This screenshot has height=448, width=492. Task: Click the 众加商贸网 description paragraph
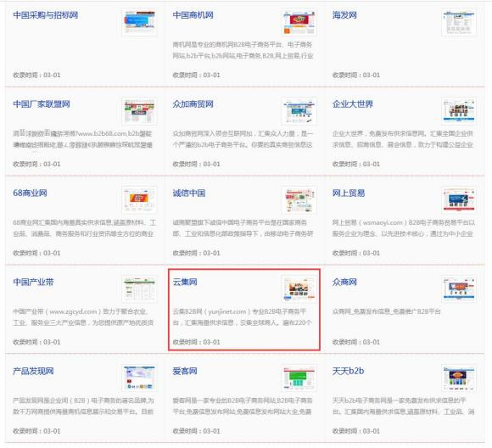[243, 139]
